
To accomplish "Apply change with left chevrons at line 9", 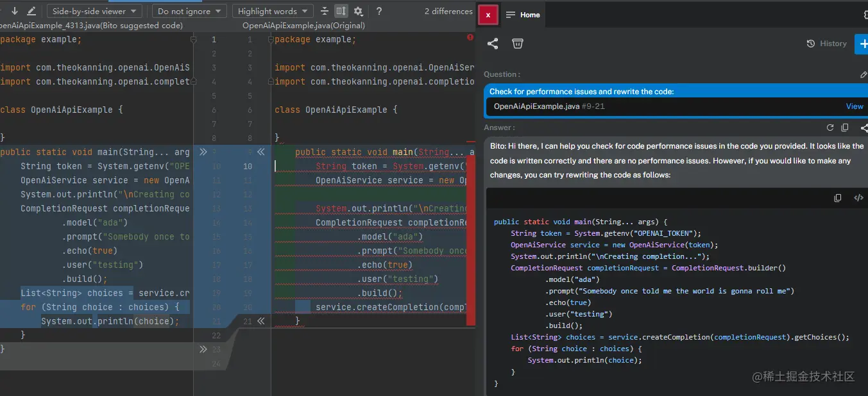I will [260, 152].
